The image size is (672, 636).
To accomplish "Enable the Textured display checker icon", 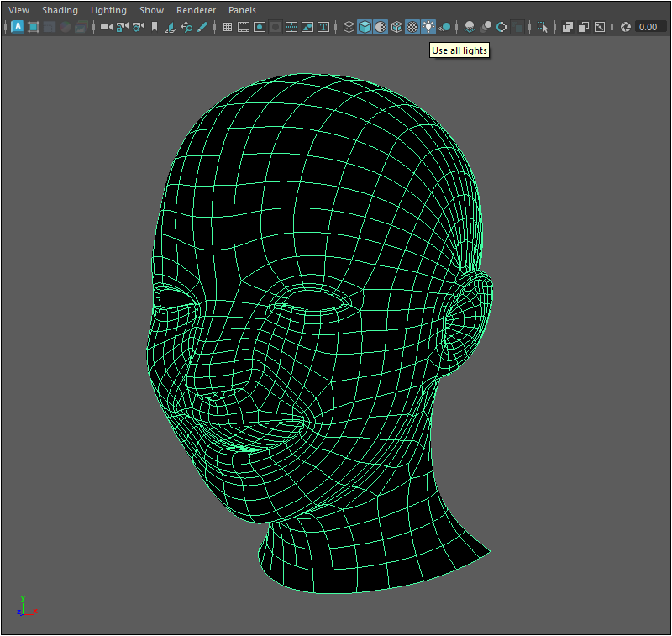I will tap(412, 27).
